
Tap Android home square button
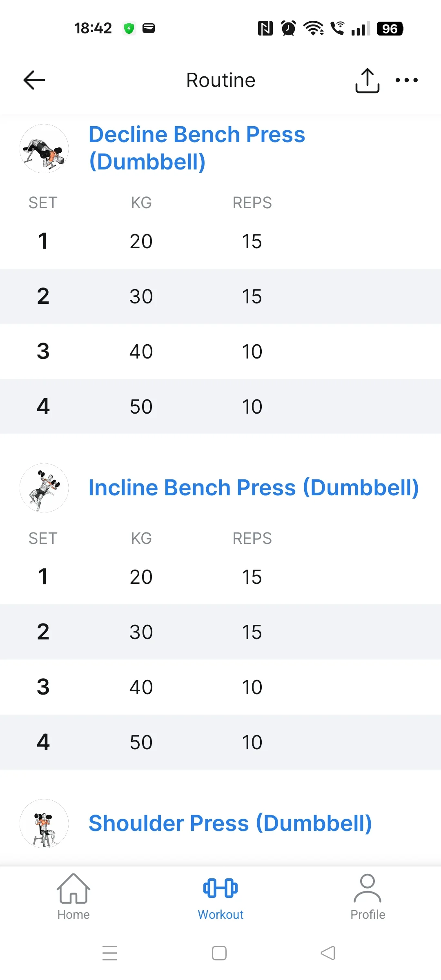(219, 953)
